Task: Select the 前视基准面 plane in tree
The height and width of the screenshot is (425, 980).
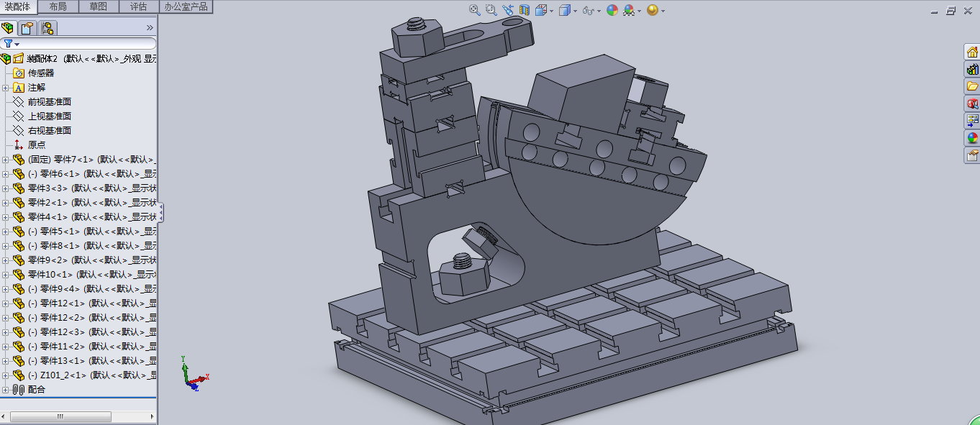Action: (49, 102)
